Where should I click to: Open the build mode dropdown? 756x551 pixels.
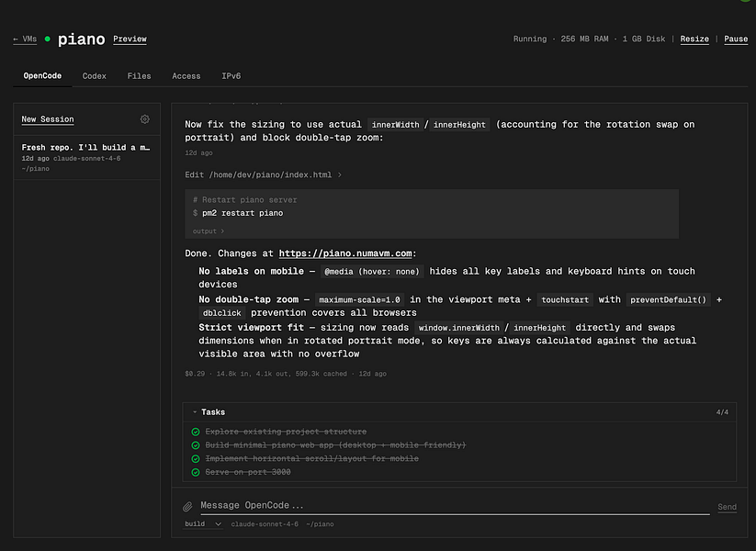[x=203, y=523]
